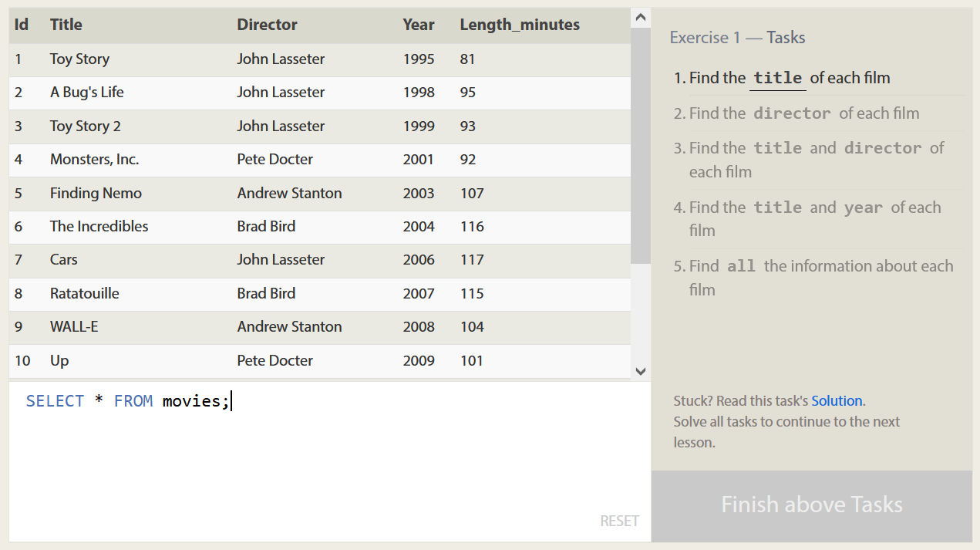The height and width of the screenshot is (550, 980).
Task: Click the Monsters, Inc. cell
Action: pos(94,159)
